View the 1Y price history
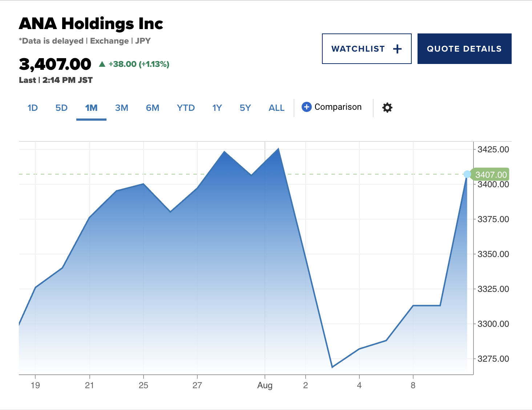 point(217,108)
